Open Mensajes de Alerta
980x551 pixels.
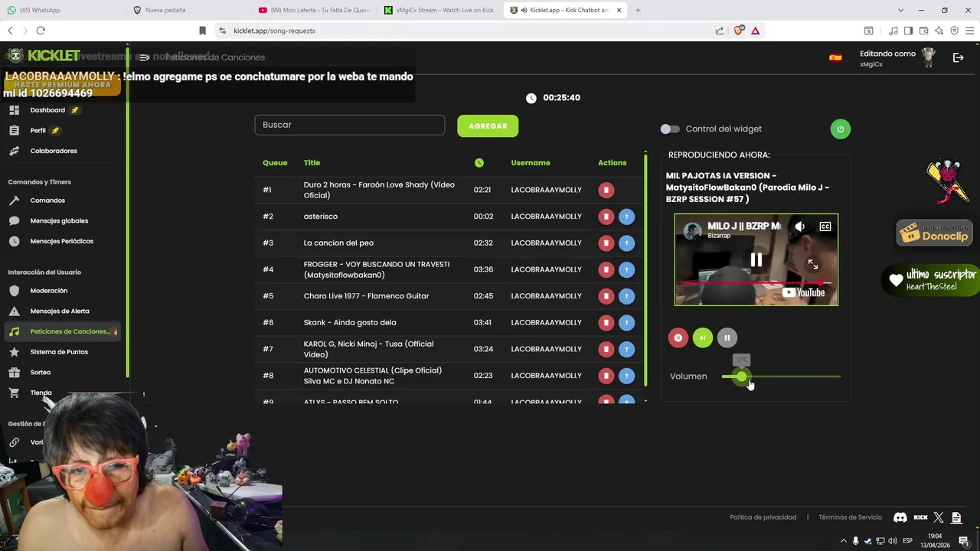[x=60, y=311]
